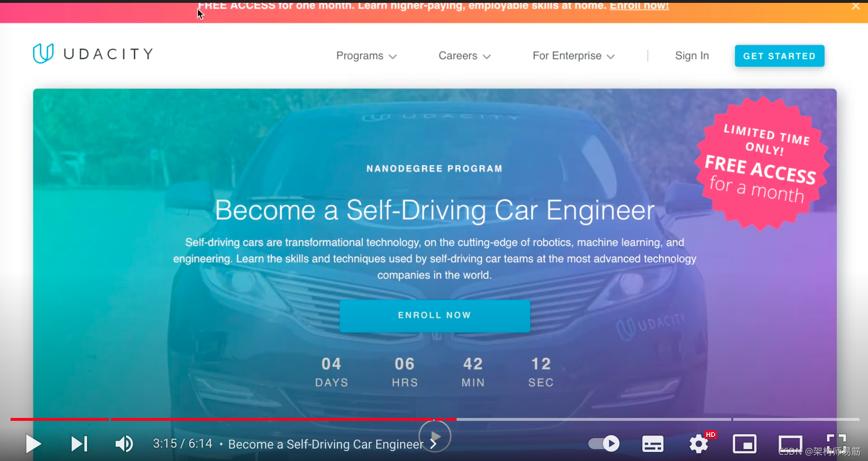Click the circled play overlay on timeline
This screenshot has height=461, width=868.
[435, 436]
